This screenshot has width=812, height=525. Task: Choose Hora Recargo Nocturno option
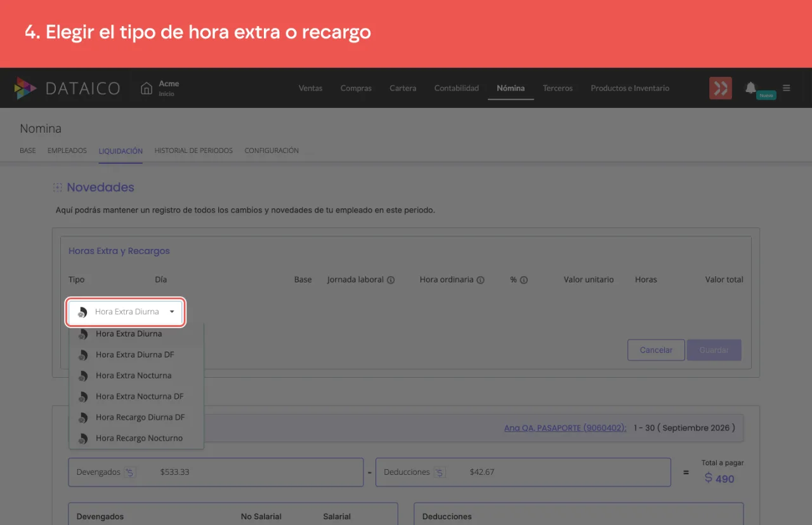(136, 439)
